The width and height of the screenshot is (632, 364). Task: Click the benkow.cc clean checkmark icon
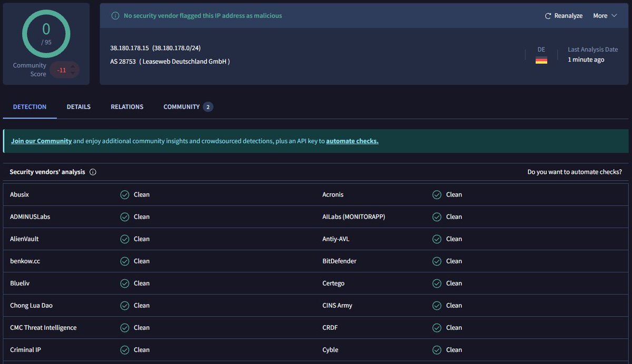tap(125, 261)
